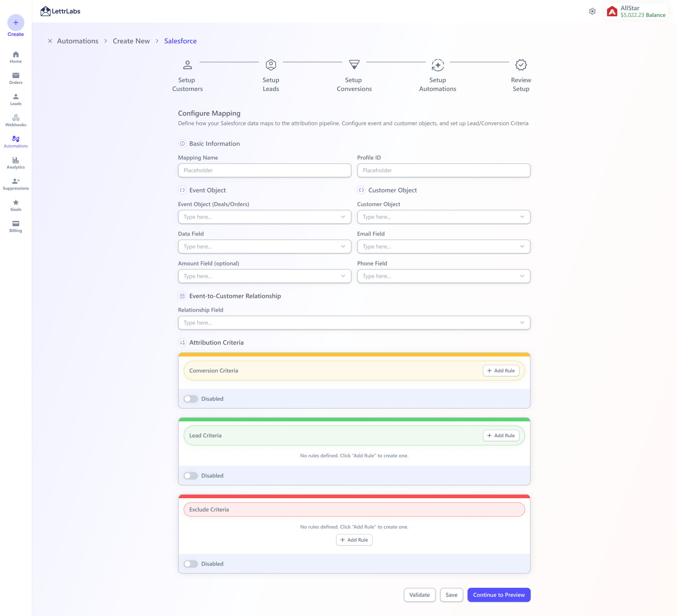Enable the Lead Criteria toggle
The image size is (677, 616).
(x=191, y=476)
